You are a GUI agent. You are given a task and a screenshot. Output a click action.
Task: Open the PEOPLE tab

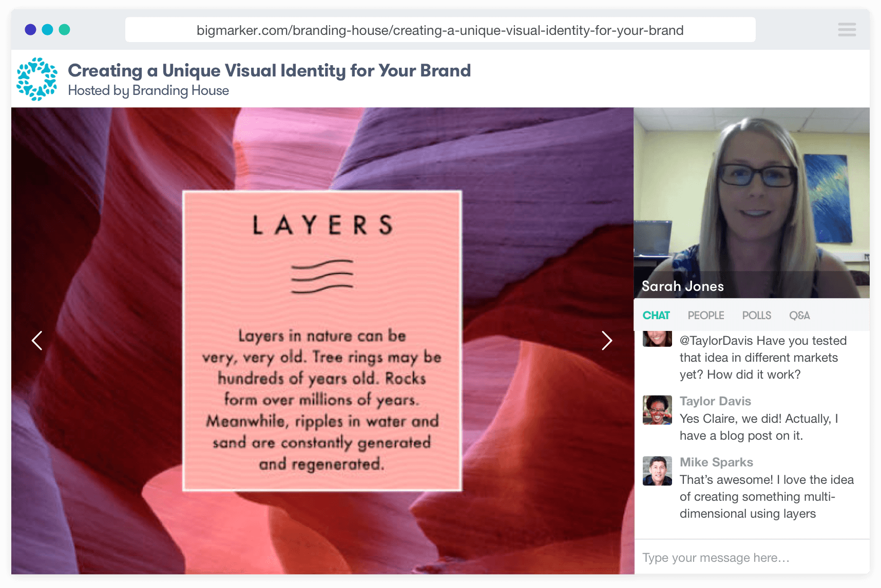[x=705, y=316]
